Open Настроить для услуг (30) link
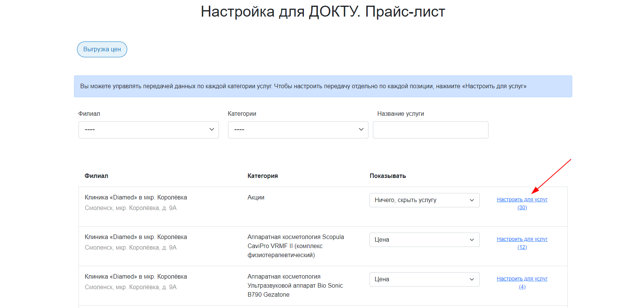Viewport: 644px width, 308px height. click(522, 204)
